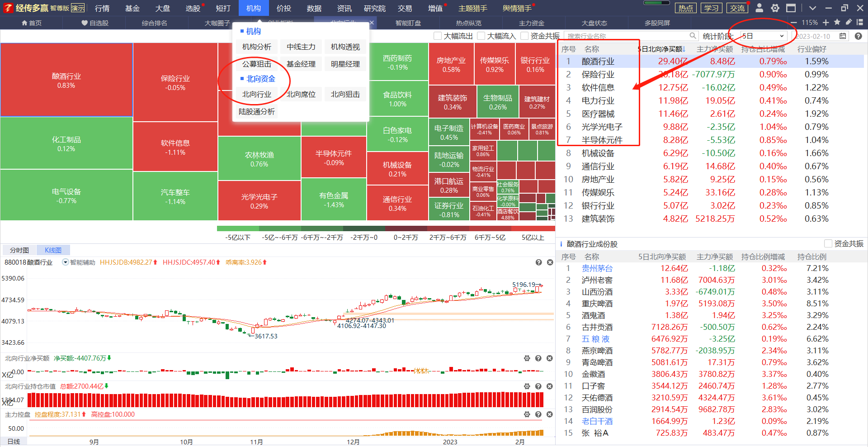This screenshot has width=868, height=447.
Task: Choose 北向席位 in the popup menu
Action: (x=301, y=94)
